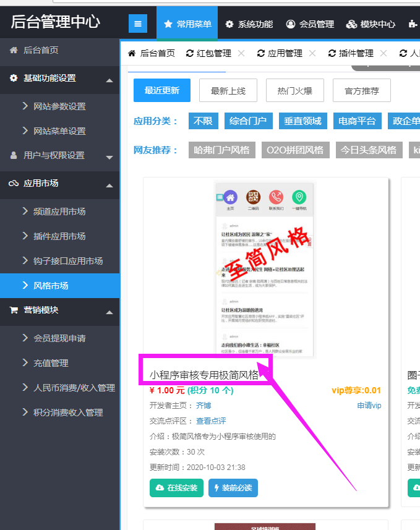Image resolution: width=420 pixels, height=530 pixels.
Task: Click the hamburger menu toggle icon
Action: click(137, 24)
